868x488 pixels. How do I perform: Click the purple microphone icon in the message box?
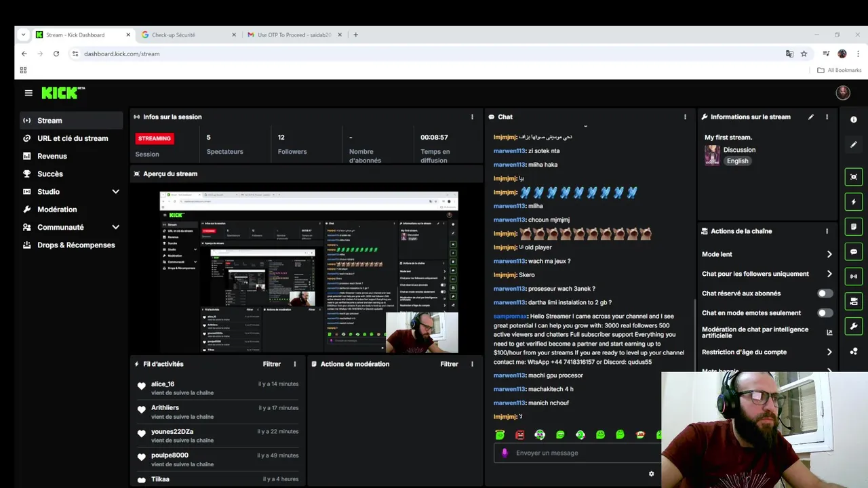(504, 453)
